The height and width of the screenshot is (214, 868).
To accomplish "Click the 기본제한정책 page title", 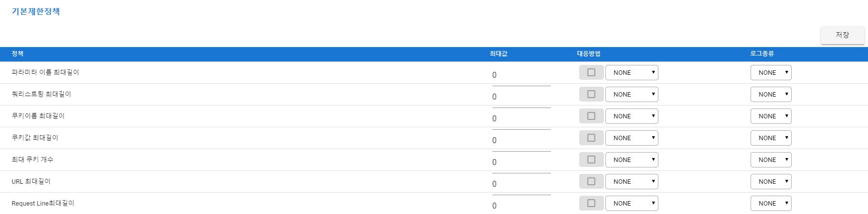I will coord(36,11).
